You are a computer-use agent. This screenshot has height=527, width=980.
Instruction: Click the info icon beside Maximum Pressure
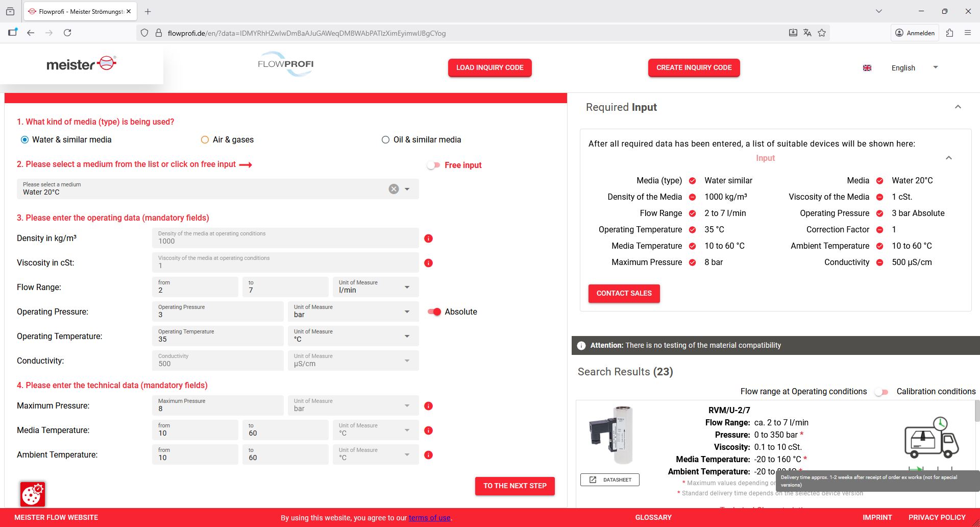pos(428,406)
